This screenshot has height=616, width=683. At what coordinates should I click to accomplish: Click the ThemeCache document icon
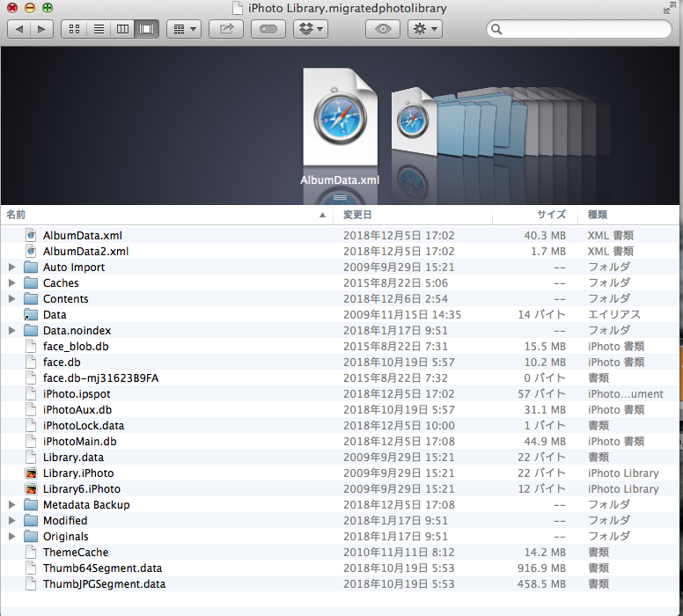coord(31,552)
